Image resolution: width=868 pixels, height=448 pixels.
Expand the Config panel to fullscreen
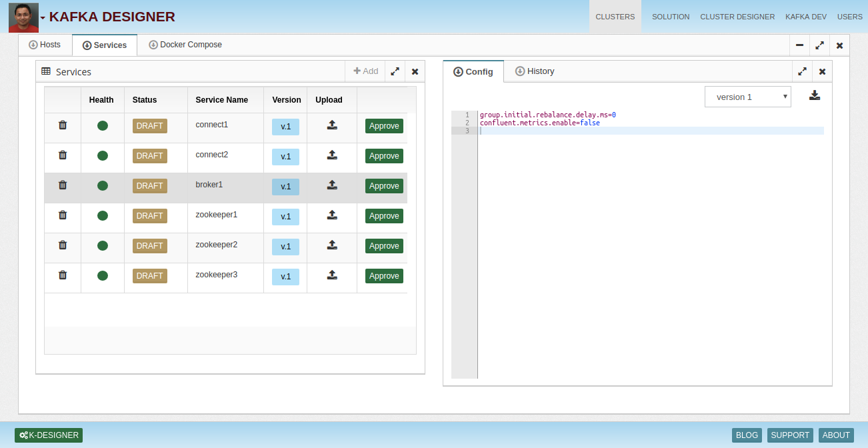tap(803, 71)
